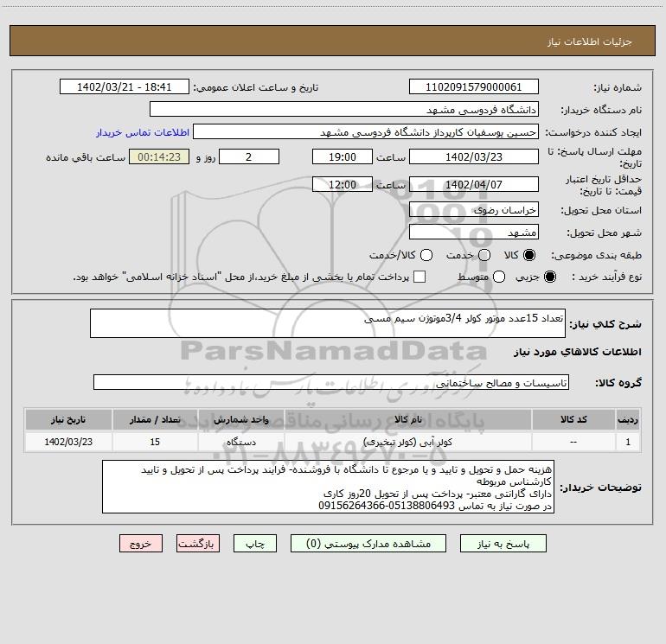666x644 pixels.
Task: Click the request creator field حسین یوسفیان
Action: 366,132
